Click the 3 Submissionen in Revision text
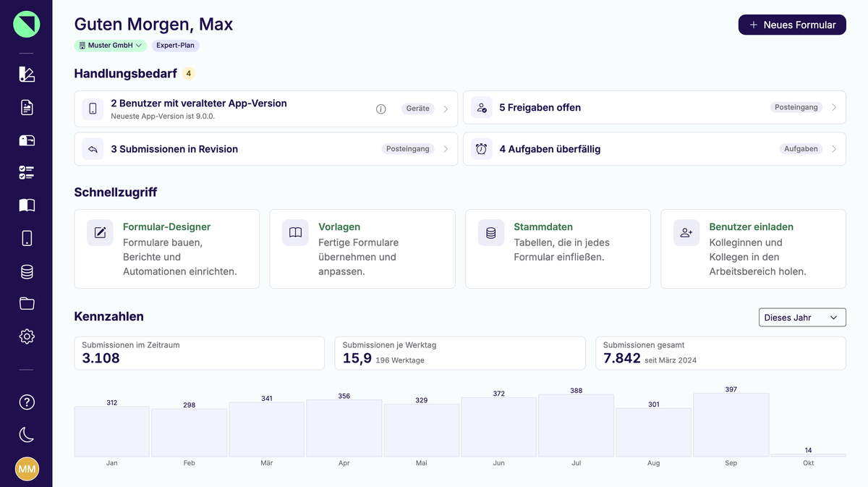The height and width of the screenshot is (487, 868). 174,149
